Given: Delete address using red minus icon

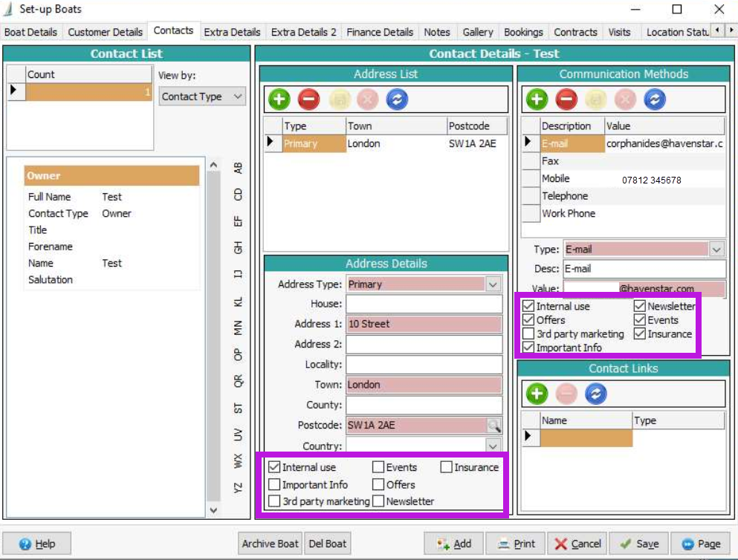Looking at the screenshot, I should coord(309,99).
